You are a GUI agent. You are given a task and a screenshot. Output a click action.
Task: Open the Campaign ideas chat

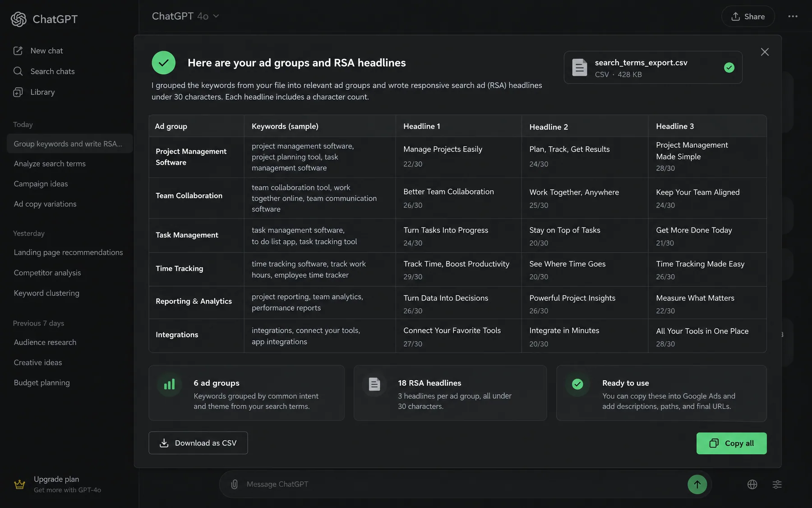tap(41, 184)
